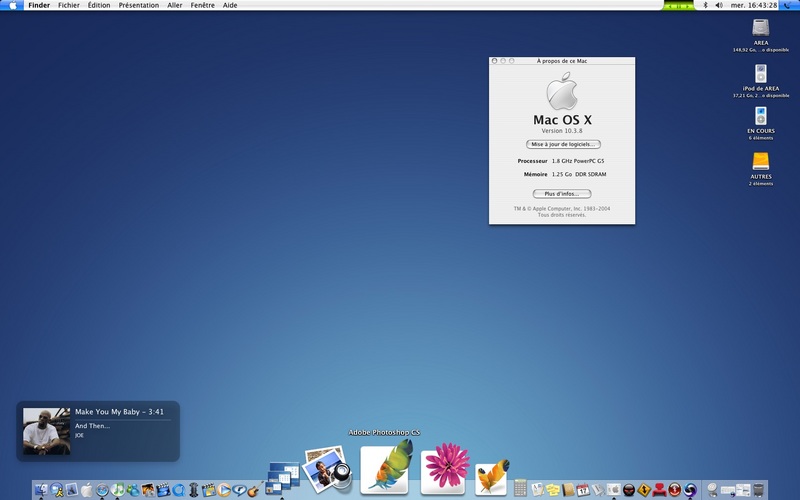Open the Édition menu

pyautogui.click(x=99, y=5)
